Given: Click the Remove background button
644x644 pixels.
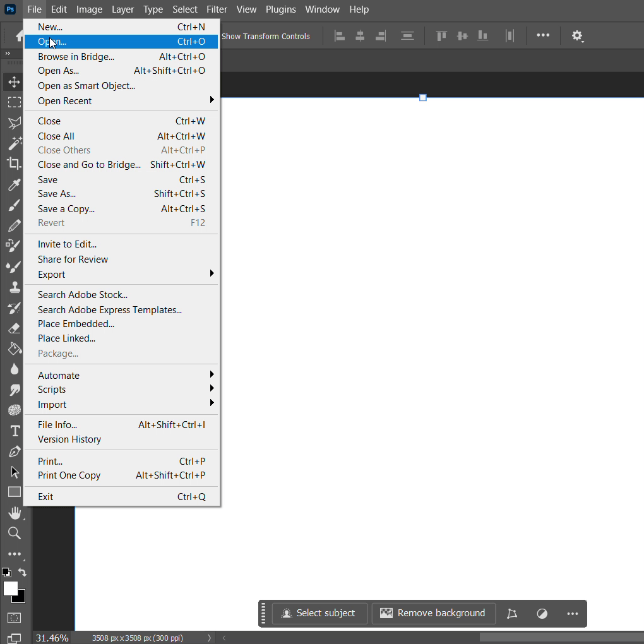Looking at the screenshot, I should [x=433, y=613].
